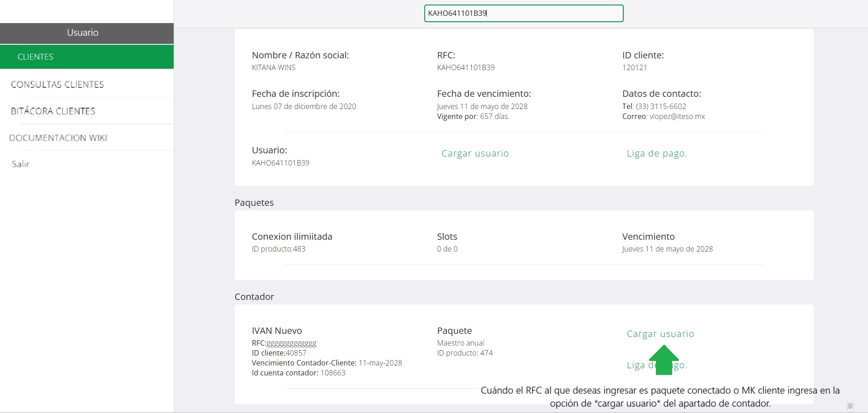Select the RFC value KAHO641101B39
Image resolution: width=868 pixels, height=413 pixels.
point(466,67)
